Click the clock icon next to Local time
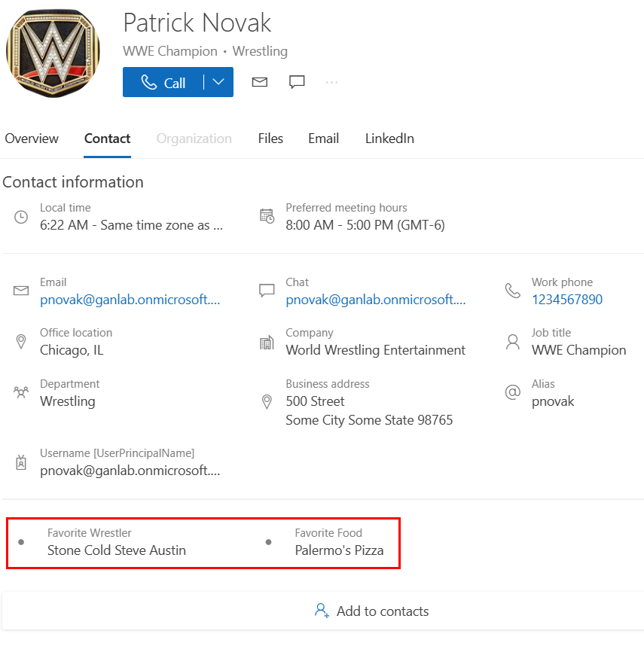Image resolution: width=644 pixels, height=646 pixels. point(21,217)
